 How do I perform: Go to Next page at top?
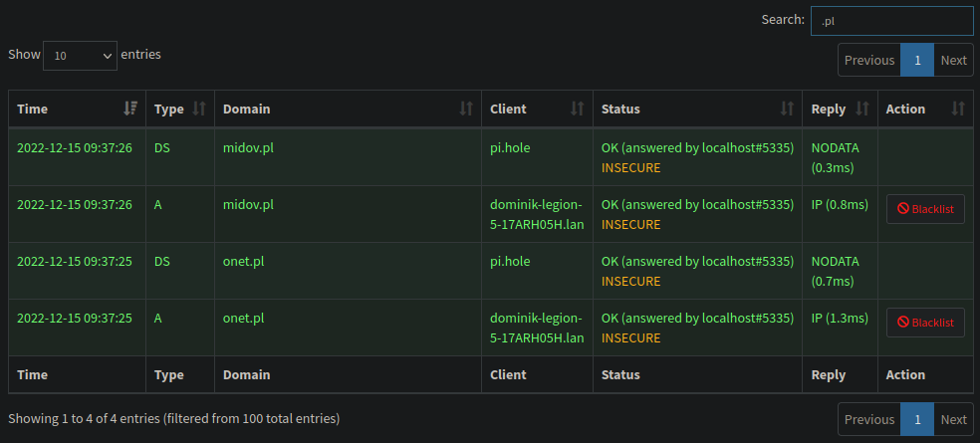tap(954, 60)
